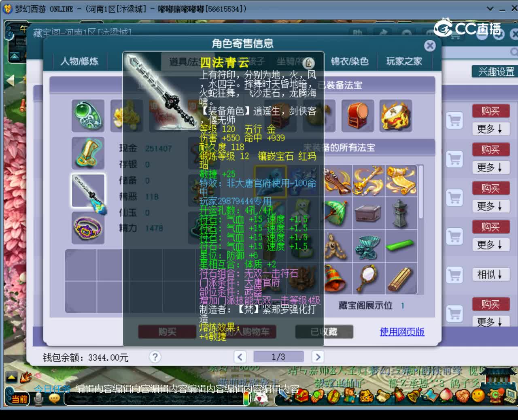Click the topmost red 购买 button
Screen dimensions: 518x420
point(490,111)
